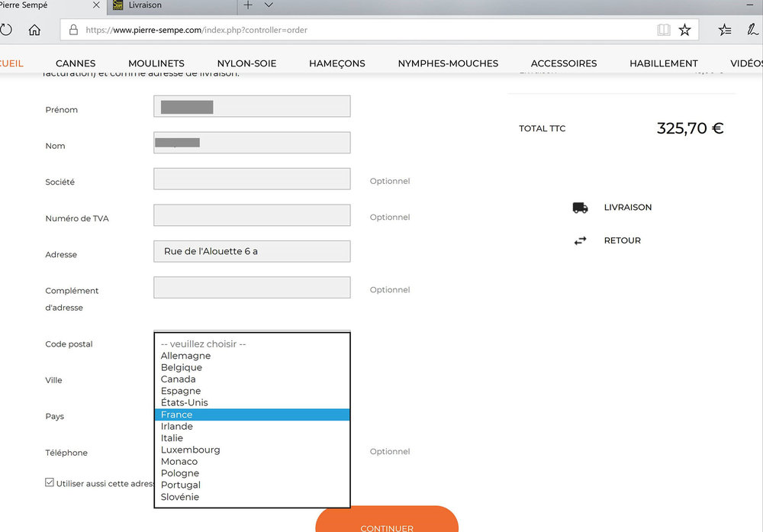Click the Société input field

(252, 179)
